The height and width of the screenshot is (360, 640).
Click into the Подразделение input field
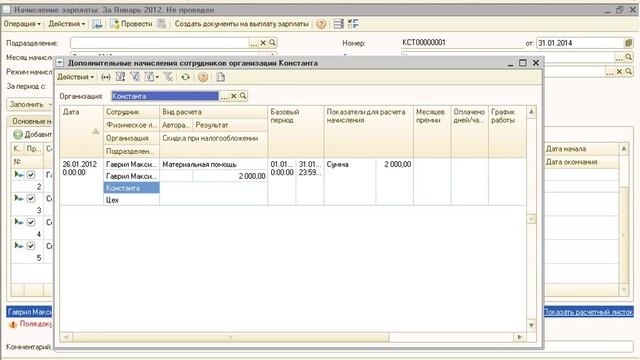coord(160,43)
